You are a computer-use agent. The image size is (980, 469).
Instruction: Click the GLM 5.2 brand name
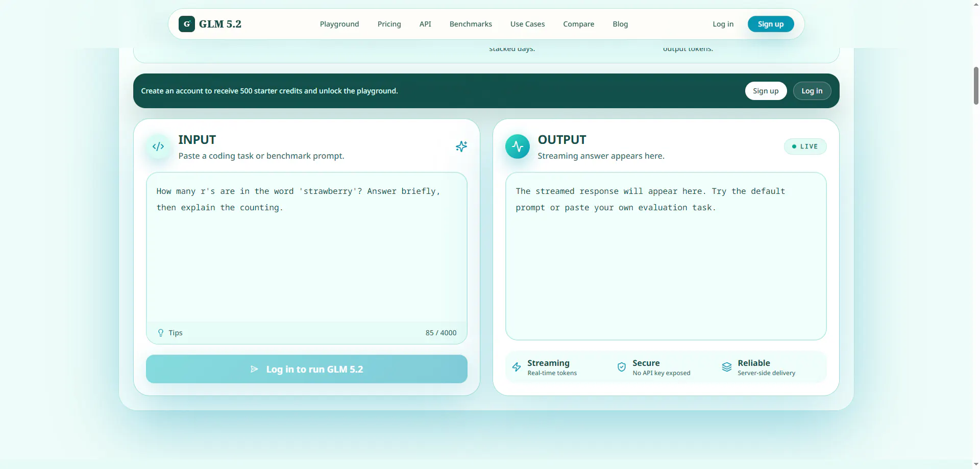(x=220, y=24)
